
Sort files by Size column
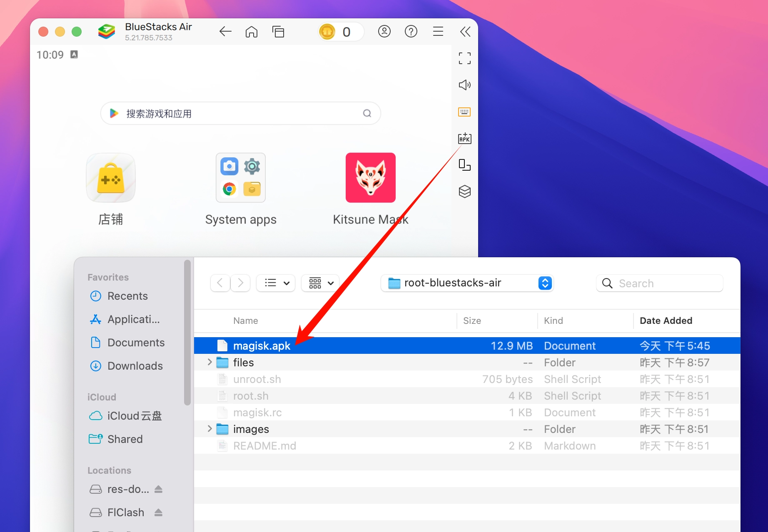point(472,321)
